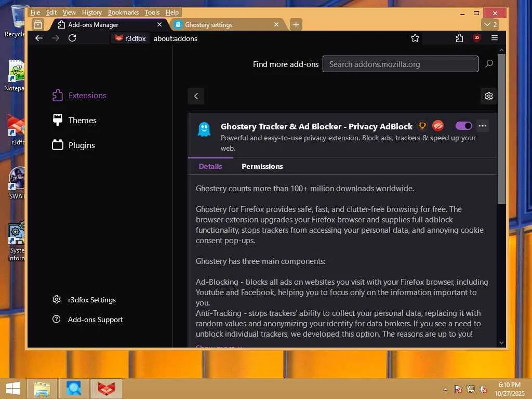This screenshot has height=399, width=532.
Task: Open the History menu
Action: (x=91, y=12)
